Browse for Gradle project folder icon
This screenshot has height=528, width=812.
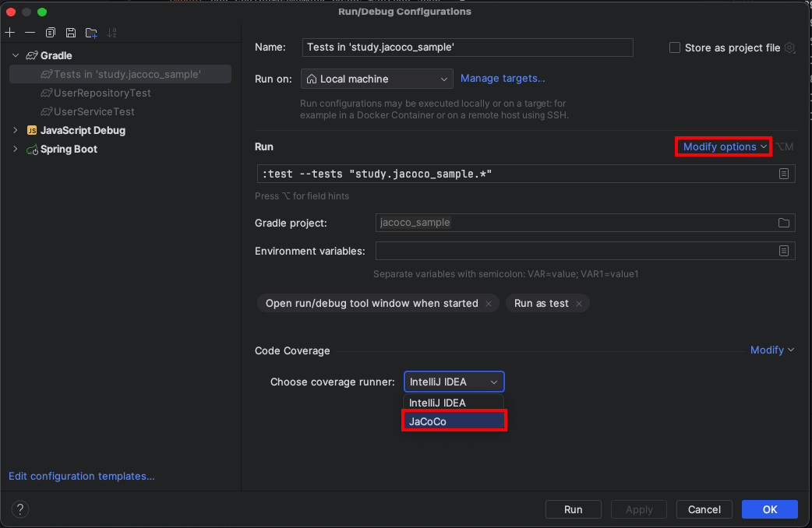pos(783,223)
